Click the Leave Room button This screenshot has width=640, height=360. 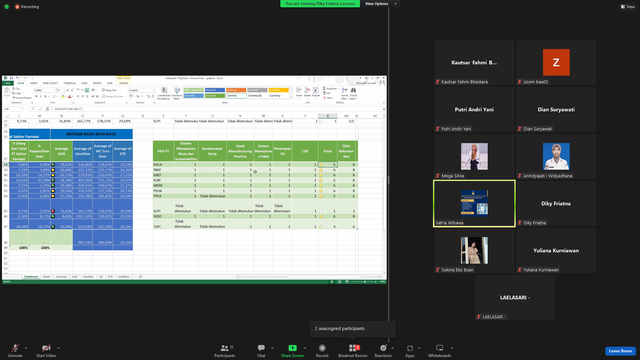click(x=620, y=351)
